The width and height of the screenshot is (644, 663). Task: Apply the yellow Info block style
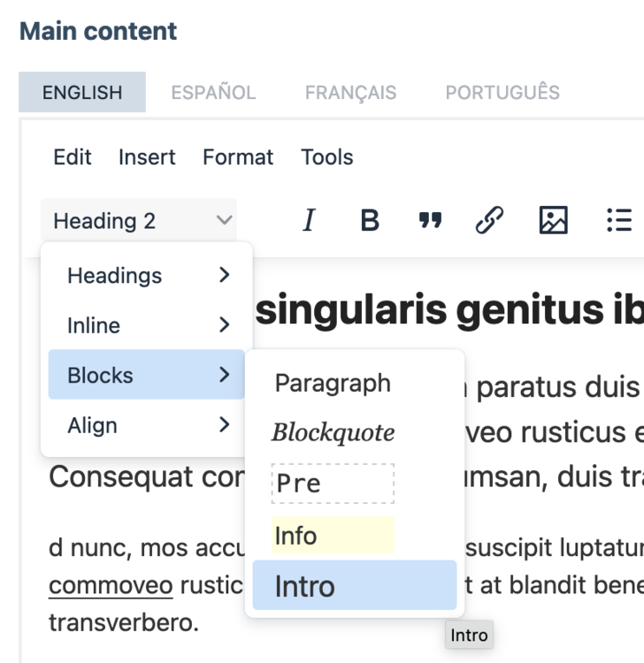(x=332, y=536)
